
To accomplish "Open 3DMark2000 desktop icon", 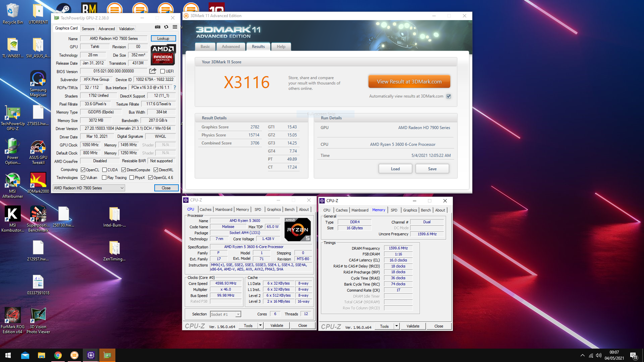I will 38,183.
